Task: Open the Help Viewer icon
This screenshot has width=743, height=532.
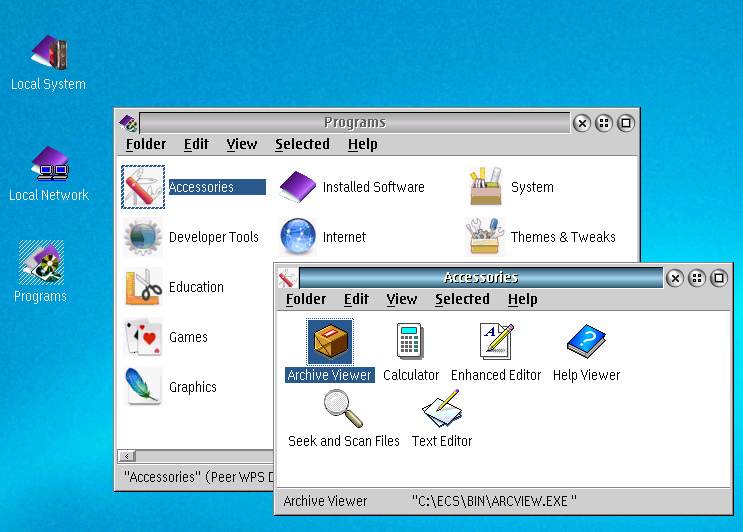Action: [586, 342]
